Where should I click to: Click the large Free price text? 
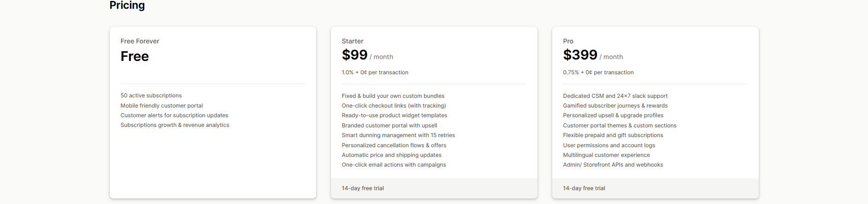click(x=135, y=56)
